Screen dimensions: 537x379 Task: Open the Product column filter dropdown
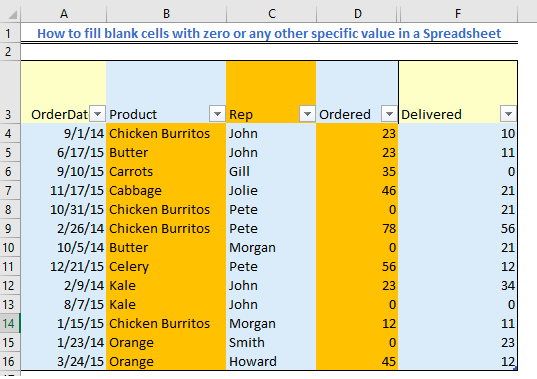coord(217,113)
